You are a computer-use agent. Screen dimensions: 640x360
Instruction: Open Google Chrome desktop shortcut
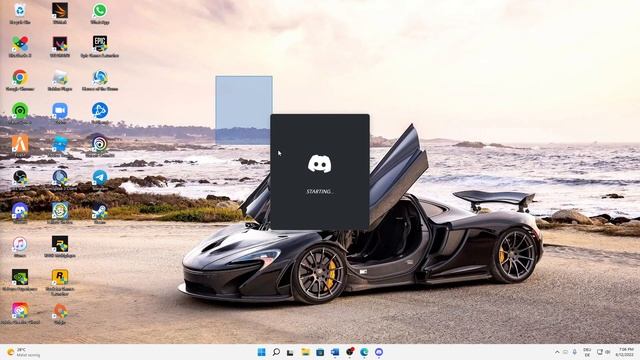[20, 80]
